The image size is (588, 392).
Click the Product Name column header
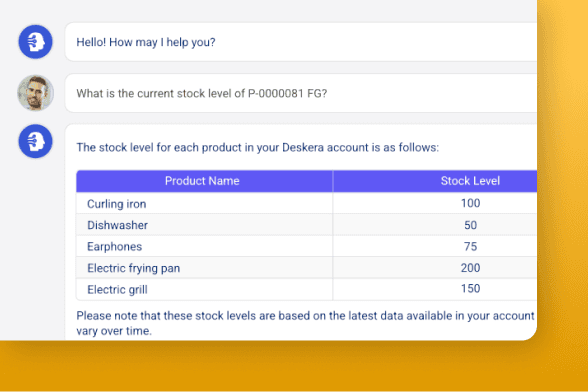coord(204,181)
